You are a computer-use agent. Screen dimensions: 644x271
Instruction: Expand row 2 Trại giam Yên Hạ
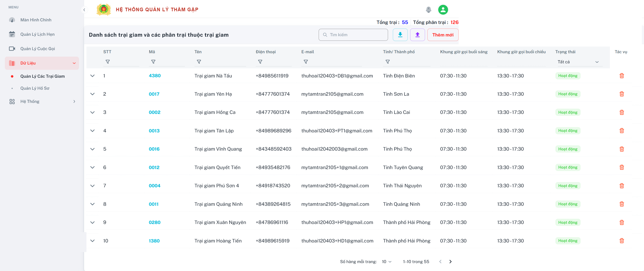click(x=92, y=94)
